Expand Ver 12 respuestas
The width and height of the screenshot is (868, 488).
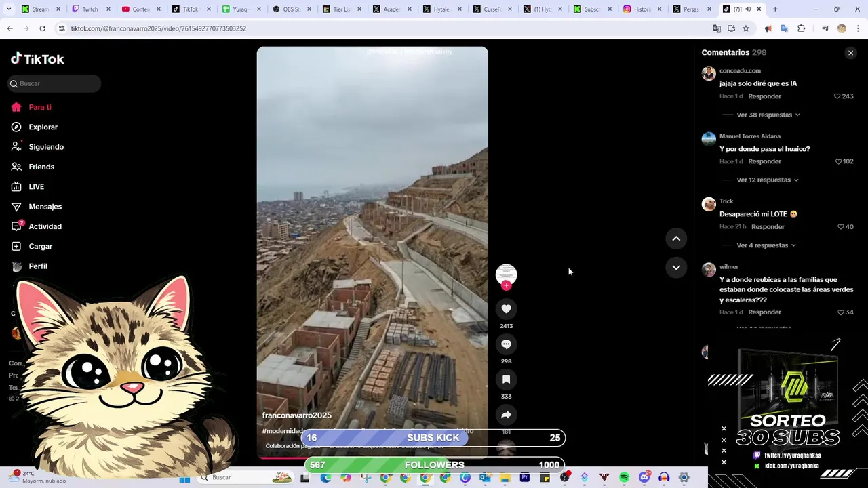click(x=767, y=180)
